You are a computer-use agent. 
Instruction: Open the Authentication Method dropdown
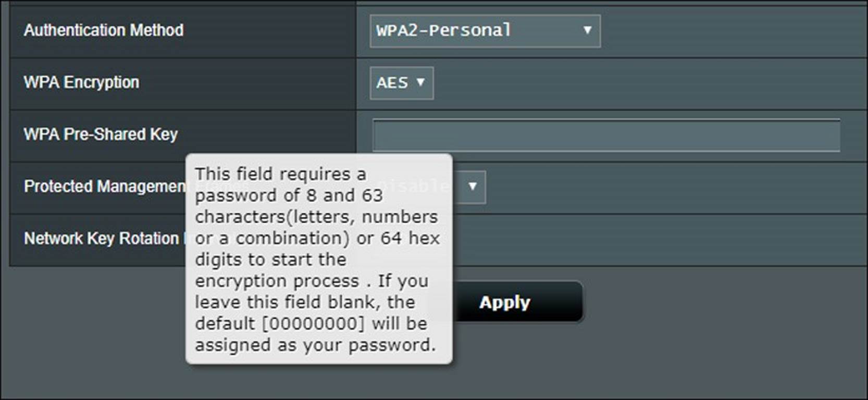pyautogui.click(x=484, y=31)
